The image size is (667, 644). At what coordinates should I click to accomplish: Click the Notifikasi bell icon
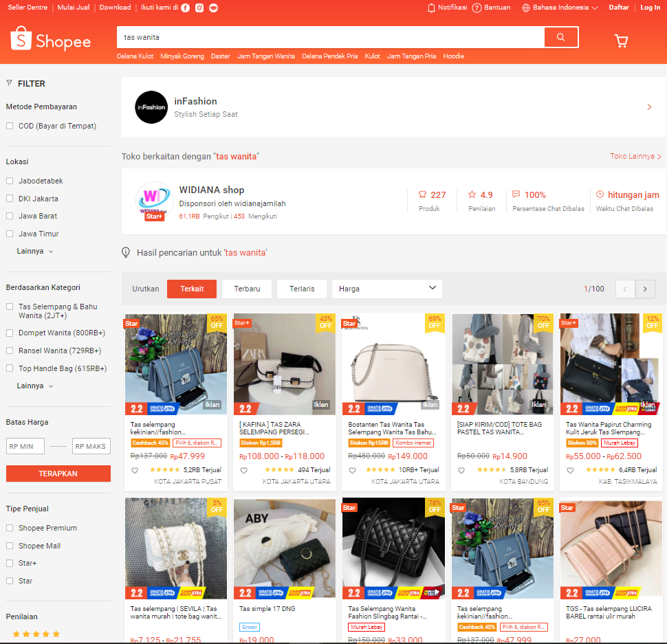click(x=431, y=8)
